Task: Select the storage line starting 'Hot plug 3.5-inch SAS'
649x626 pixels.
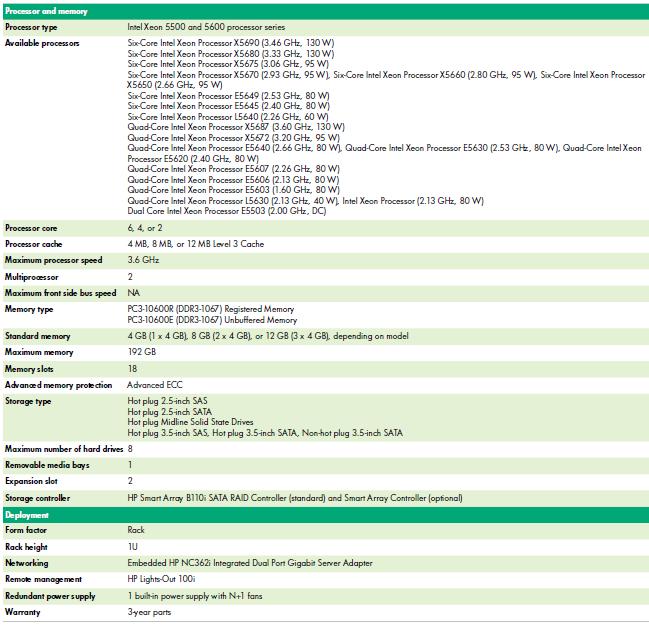Action: (265, 433)
